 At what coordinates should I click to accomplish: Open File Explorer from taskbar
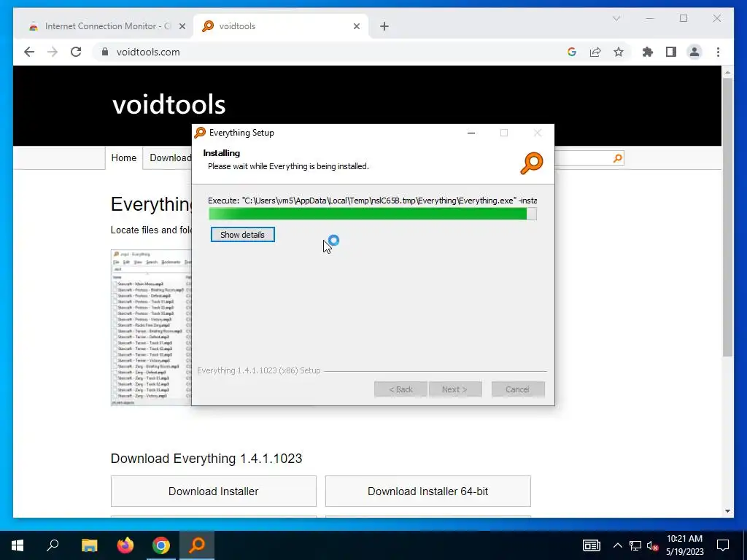(x=89, y=545)
